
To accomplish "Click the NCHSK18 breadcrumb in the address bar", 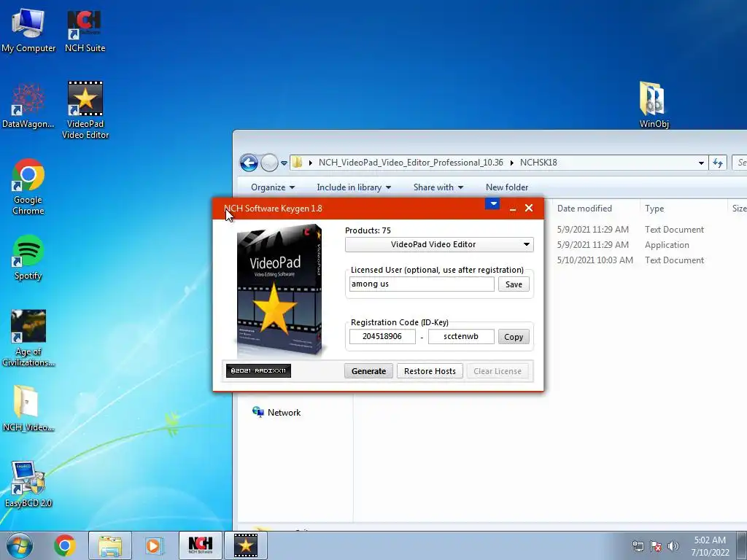I will click(x=538, y=163).
